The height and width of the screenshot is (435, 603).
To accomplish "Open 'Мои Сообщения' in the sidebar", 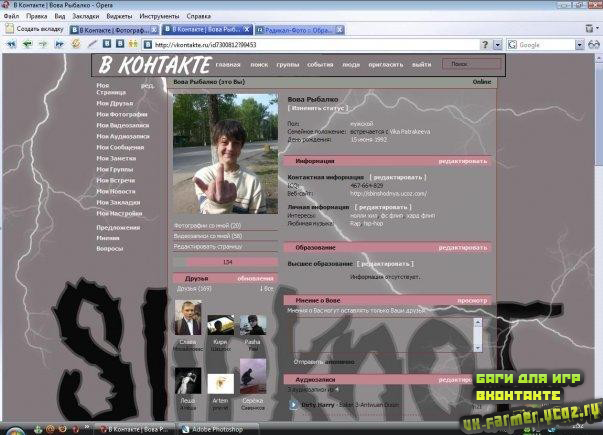I will tap(120, 147).
